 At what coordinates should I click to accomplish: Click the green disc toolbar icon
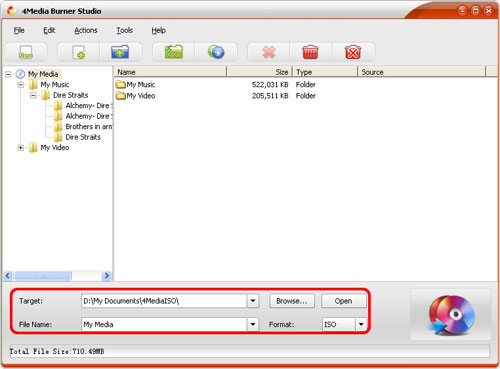tap(216, 52)
